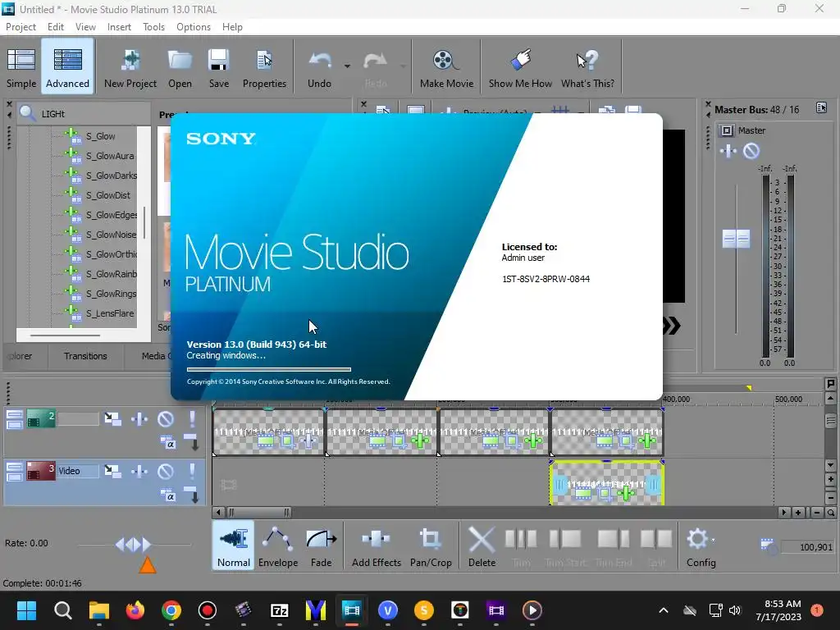Click the Delete X icon
Viewport: 840px width, 630px height.
click(x=482, y=540)
